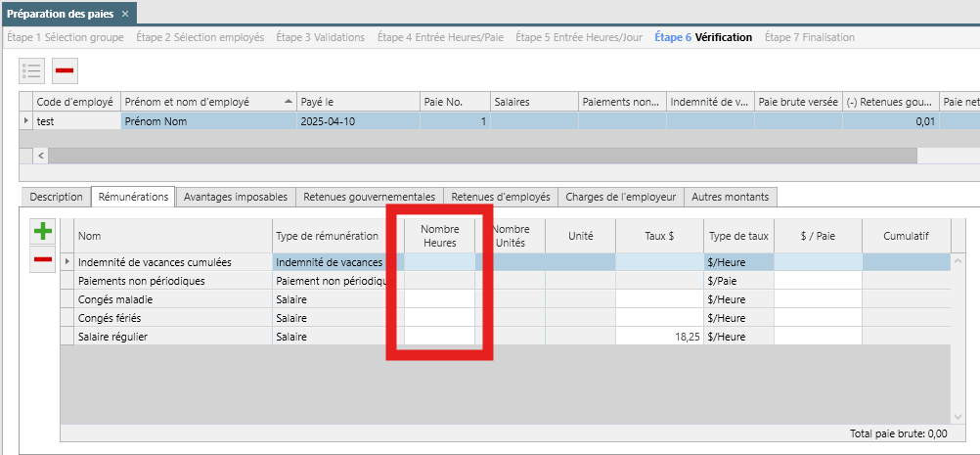Go to Étape 5 Entrée Heures/Jour
This screenshot has height=455, width=980.
(579, 37)
